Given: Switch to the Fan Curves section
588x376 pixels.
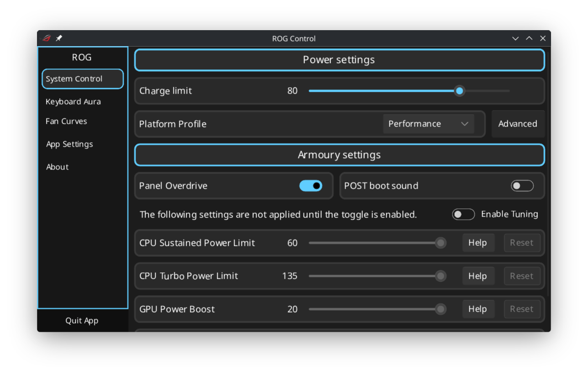Looking at the screenshot, I should (66, 121).
